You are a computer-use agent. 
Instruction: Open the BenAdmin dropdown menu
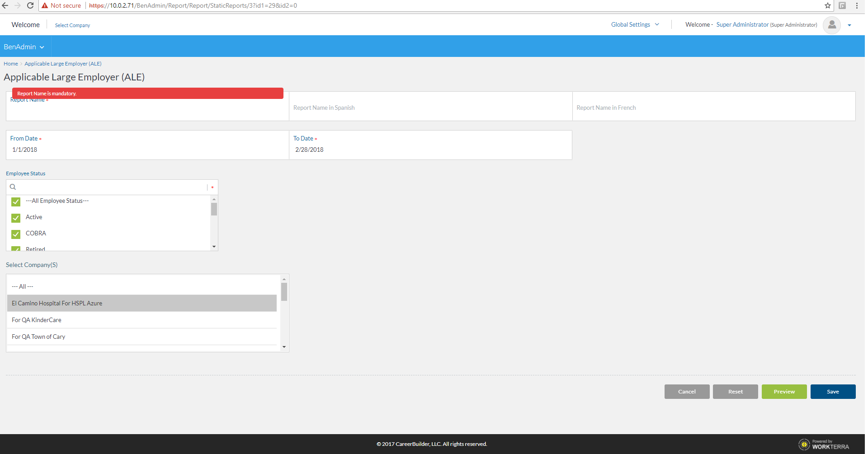24,47
